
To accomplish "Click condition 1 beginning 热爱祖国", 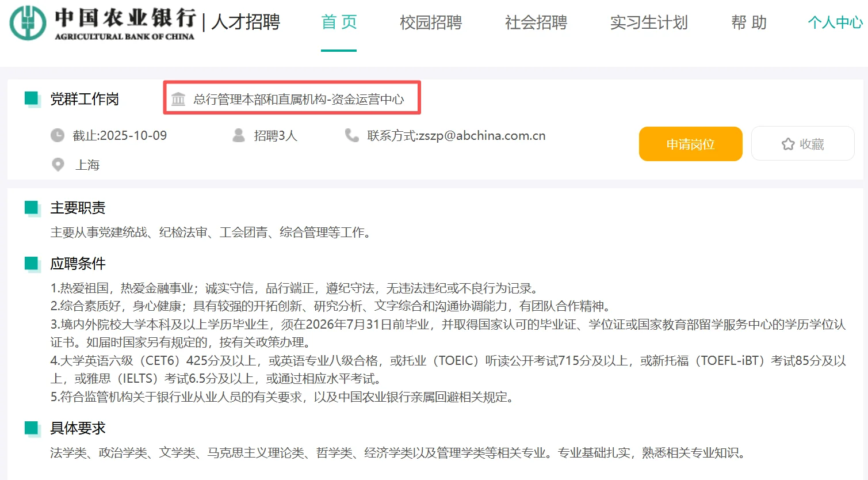I will click(296, 288).
